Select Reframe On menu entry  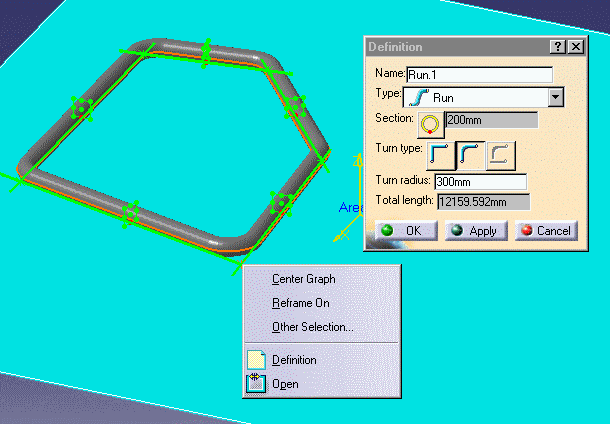pos(300,303)
